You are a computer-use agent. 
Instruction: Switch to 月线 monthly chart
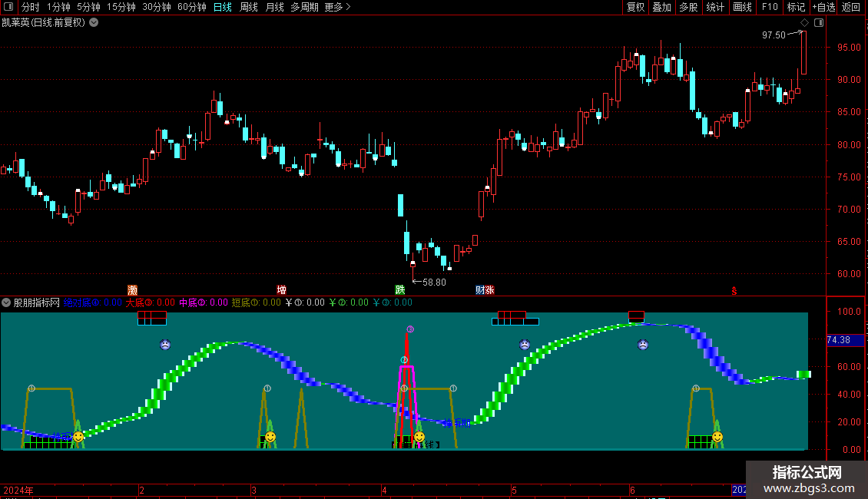(x=274, y=7)
